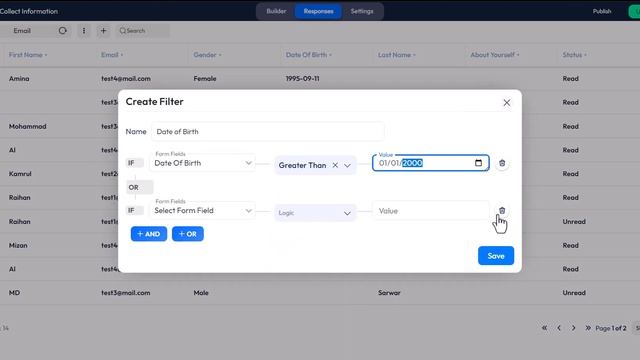Open the Date Of Birth form field dropdown

tap(203, 163)
